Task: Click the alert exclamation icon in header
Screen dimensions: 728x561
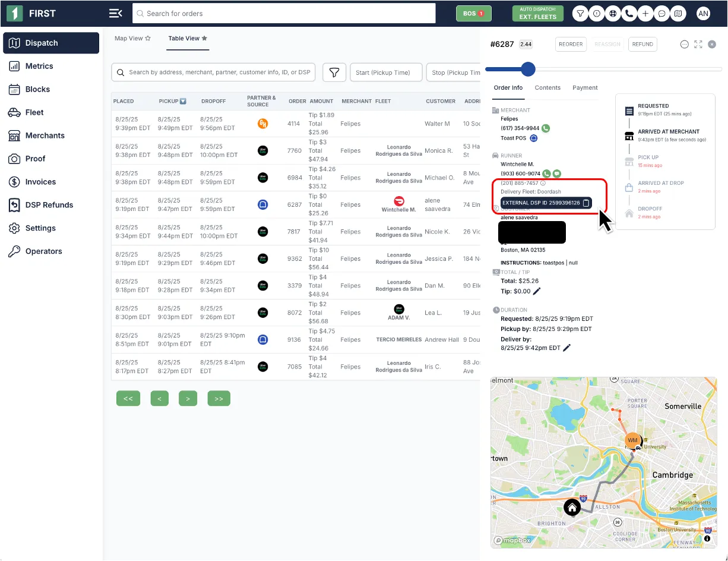Action: click(x=597, y=14)
